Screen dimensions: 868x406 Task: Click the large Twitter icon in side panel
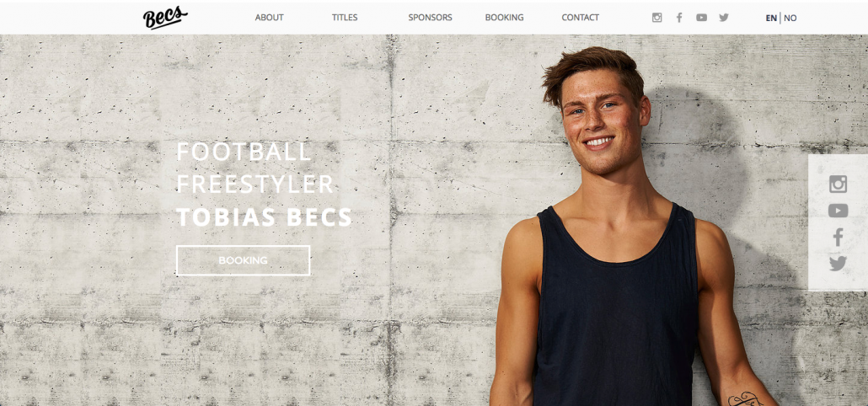pyautogui.click(x=838, y=264)
